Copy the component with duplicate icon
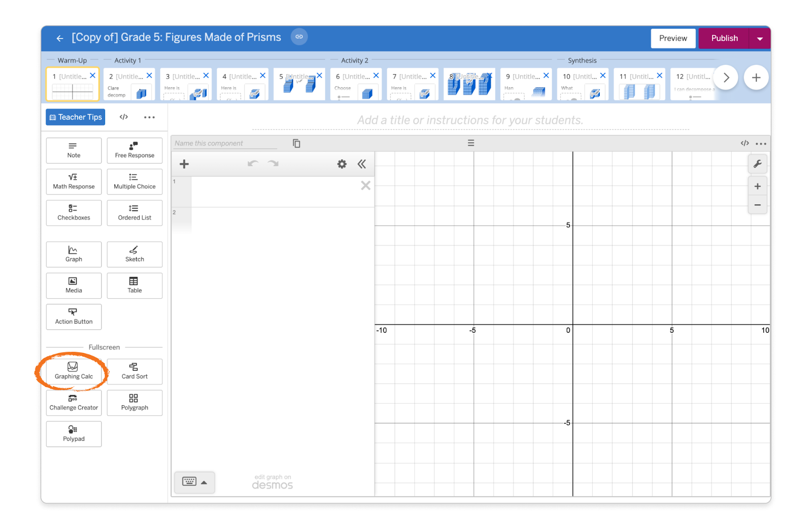812x530 pixels. pyautogui.click(x=296, y=144)
